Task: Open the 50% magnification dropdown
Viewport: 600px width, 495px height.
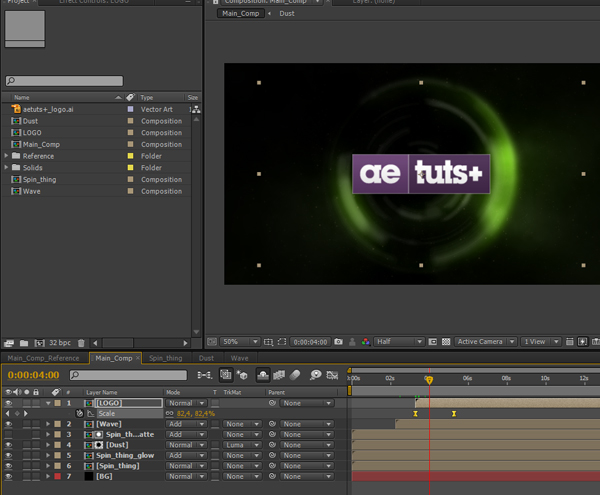Action: tap(240, 342)
